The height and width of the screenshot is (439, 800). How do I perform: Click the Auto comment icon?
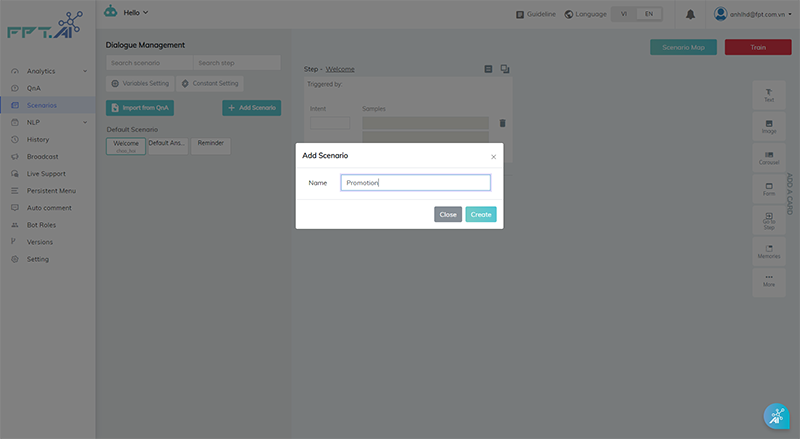(x=15, y=208)
